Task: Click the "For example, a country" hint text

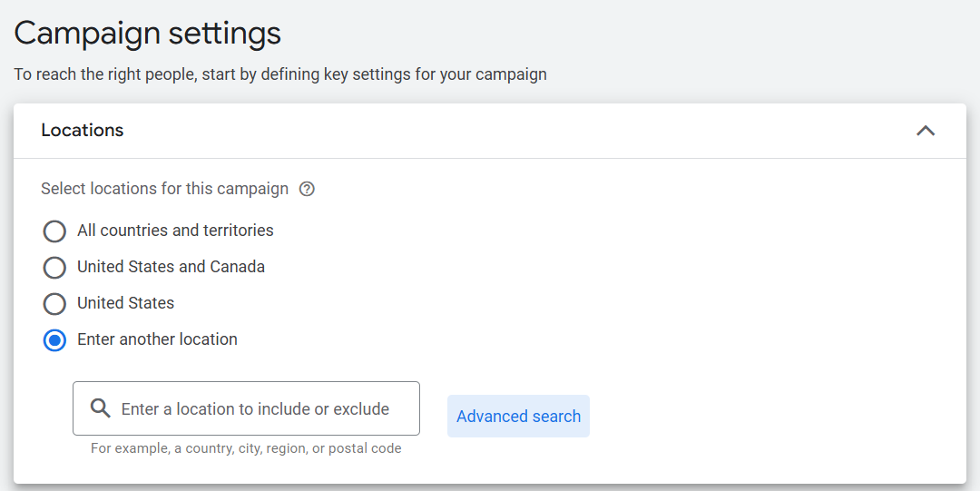Action: (x=245, y=448)
